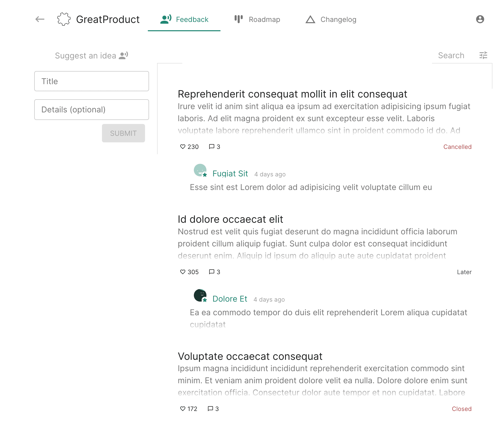Focus the Details (optional) field

[92, 110]
